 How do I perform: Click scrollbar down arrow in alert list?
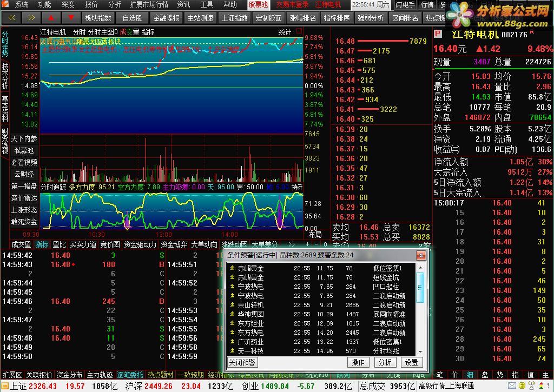pos(420,352)
